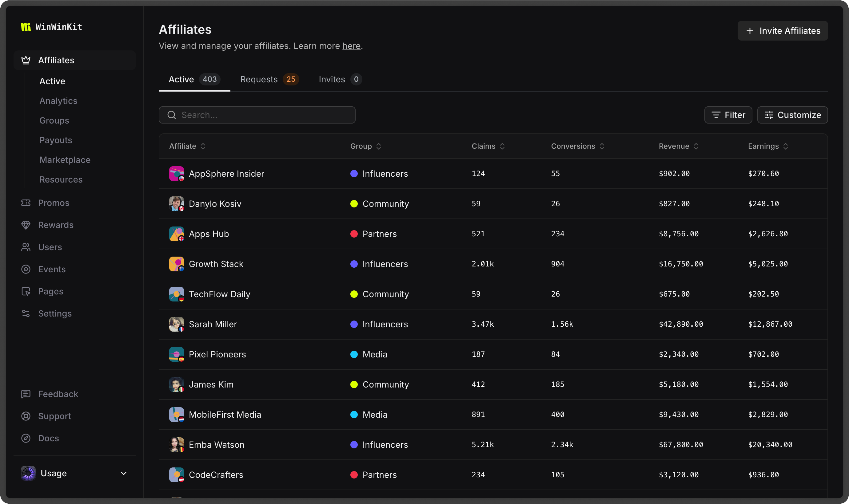The width and height of the screenshot is (849, 504).
Task: Switch to the Requests tab
Action: (x=269, y=80)
